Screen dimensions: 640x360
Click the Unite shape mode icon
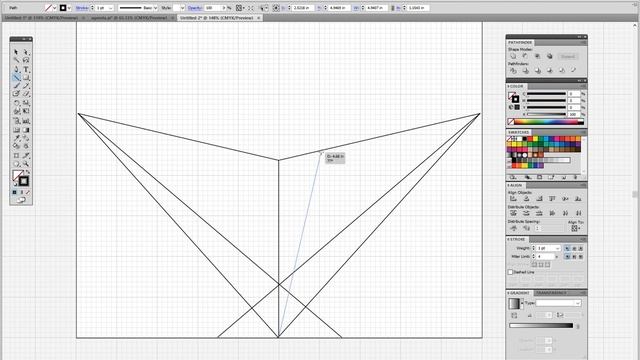(513, 56)
